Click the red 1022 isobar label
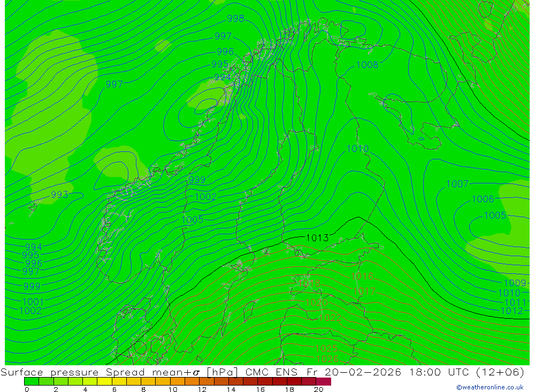535x392 pixels. pyautogui.click(x=330, y=318)
